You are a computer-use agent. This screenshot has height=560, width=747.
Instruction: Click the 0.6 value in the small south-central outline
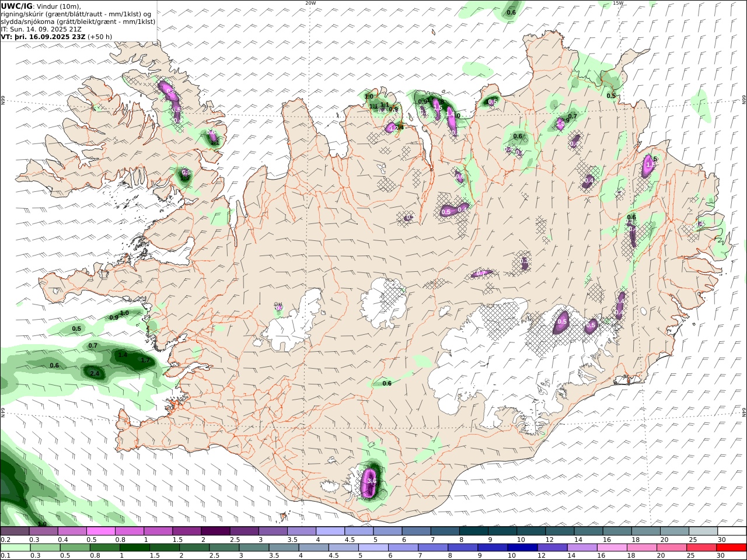[x=386, y=383]
